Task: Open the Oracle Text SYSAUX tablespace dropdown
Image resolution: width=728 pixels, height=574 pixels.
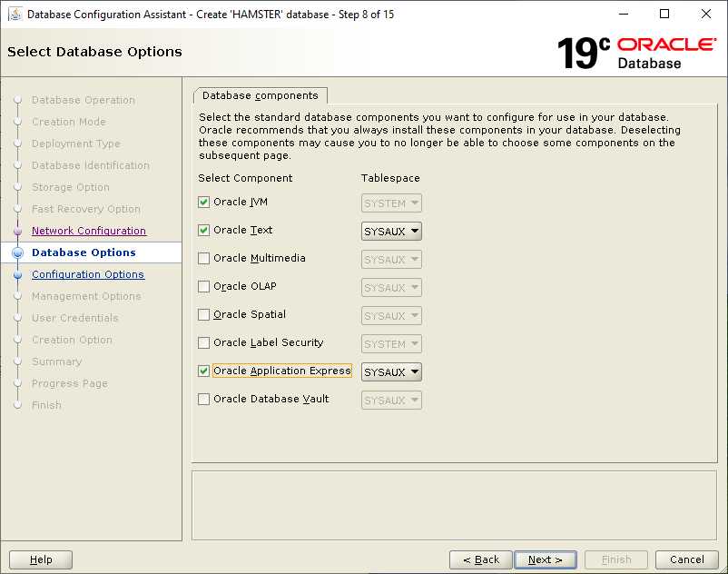Action: pyautogui.click(x=391, y=231)
